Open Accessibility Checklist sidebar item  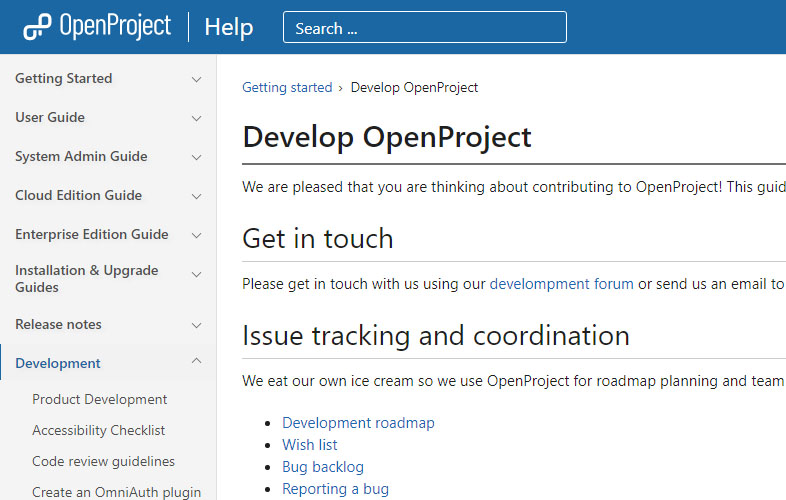coord(98,430)
